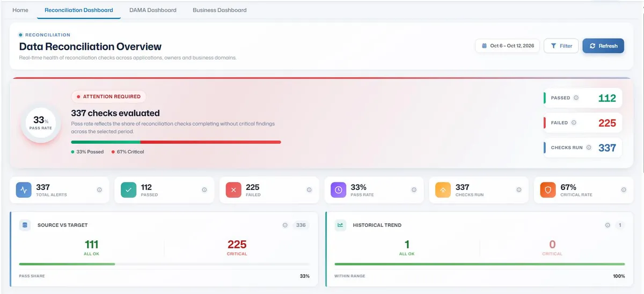This screenshot has height=294, width=644.
Task: Click the 225 value in FAILED summary
Action: [x=607, y=123]
